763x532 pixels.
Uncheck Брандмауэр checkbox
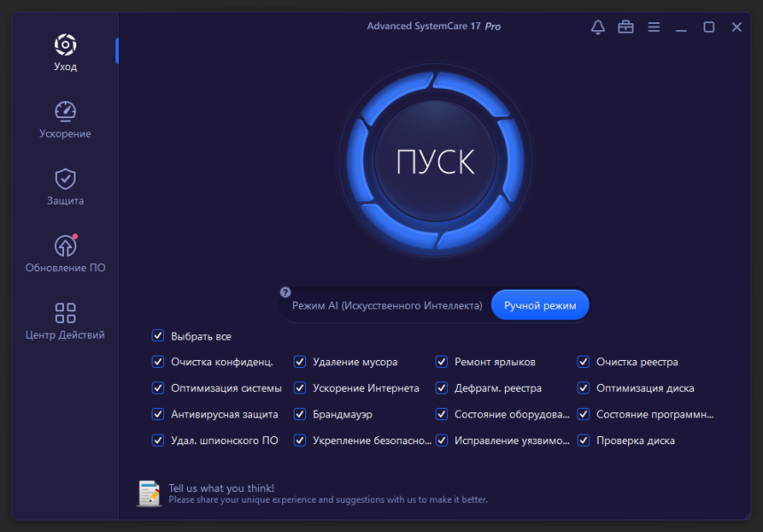[x=300, y=414]
